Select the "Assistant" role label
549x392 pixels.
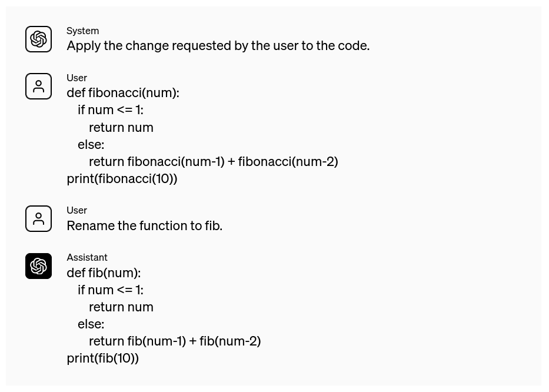pyautogui.click(x=87, y=257)
